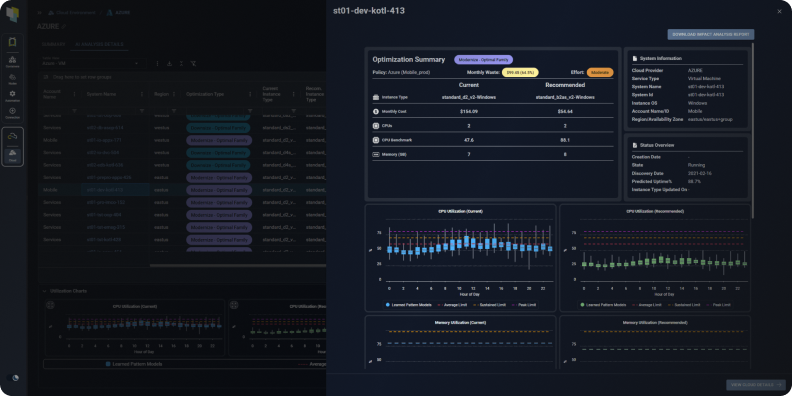Click the CPUs chip icon
The width and height of the screenshot is (792, 396).
tap(376, 125)
